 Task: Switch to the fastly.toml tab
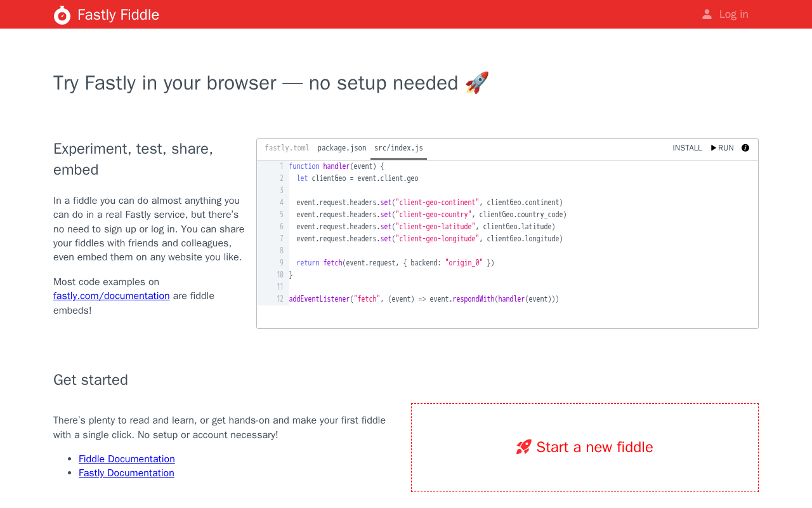(x=287, y=148)
